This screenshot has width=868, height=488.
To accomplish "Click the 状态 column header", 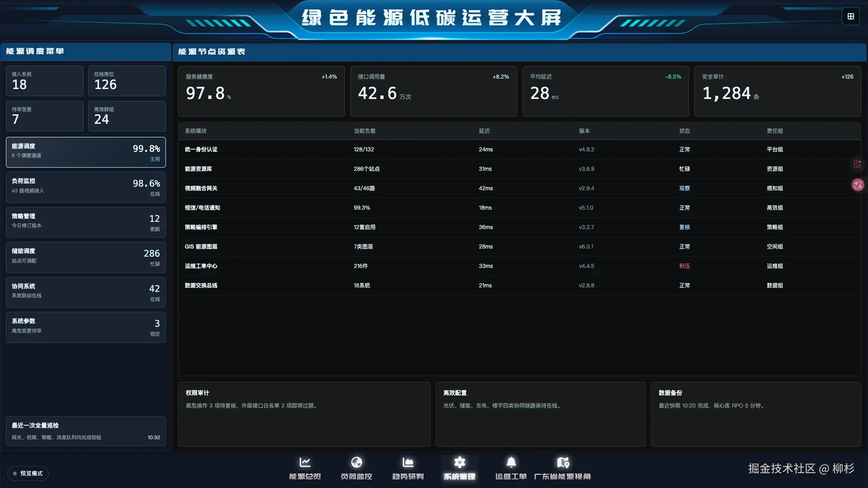I will [685, 131].
